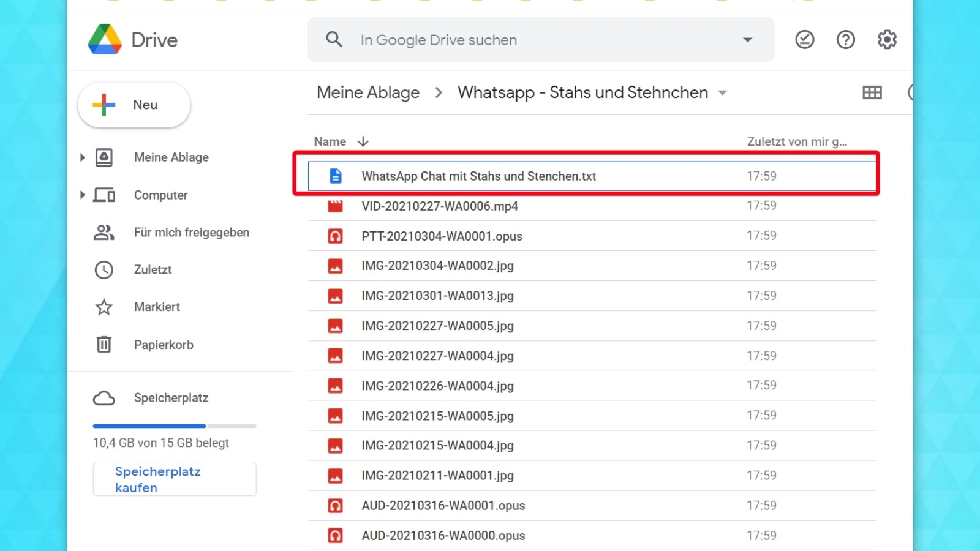980x551 pixels.
Task: Click the image icon of IMG-20210215-WA0005.jpg
Action: click(336, 416)
